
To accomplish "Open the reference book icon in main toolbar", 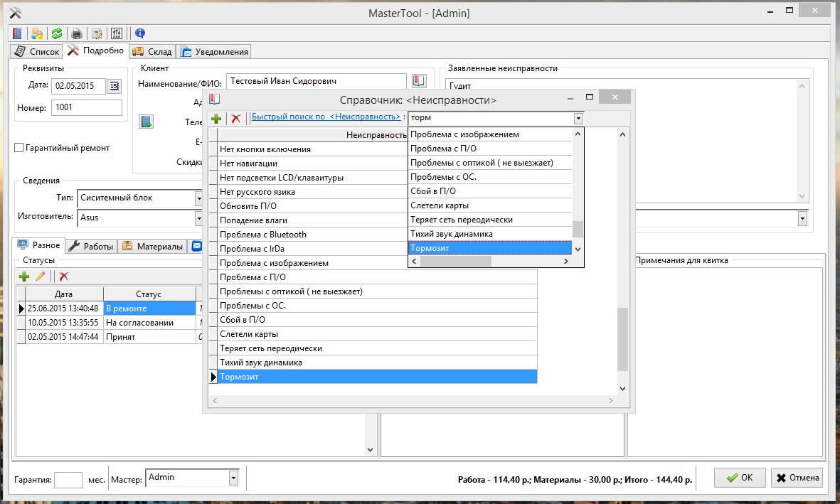I will click(x=17, y=33).
